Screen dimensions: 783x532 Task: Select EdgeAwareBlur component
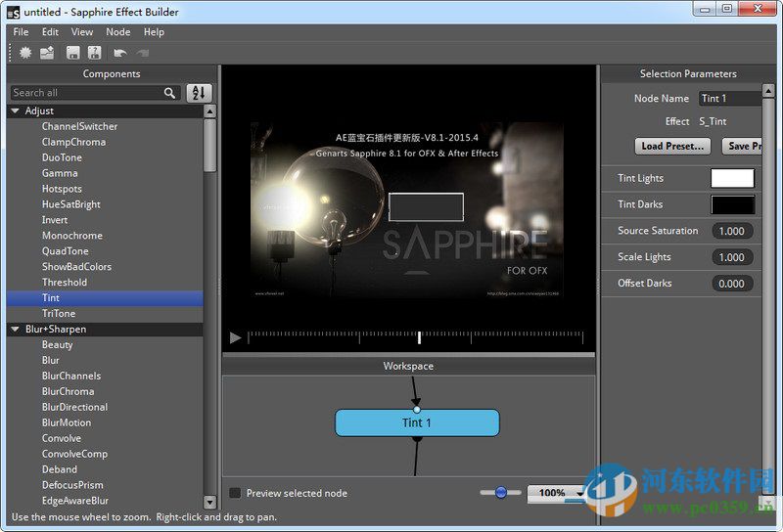pos(75,501)
